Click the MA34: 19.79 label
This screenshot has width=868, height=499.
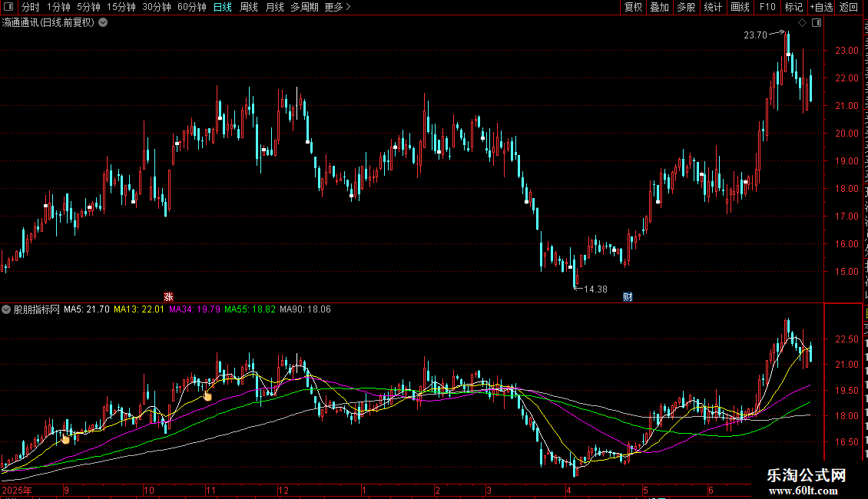(194, 309)
